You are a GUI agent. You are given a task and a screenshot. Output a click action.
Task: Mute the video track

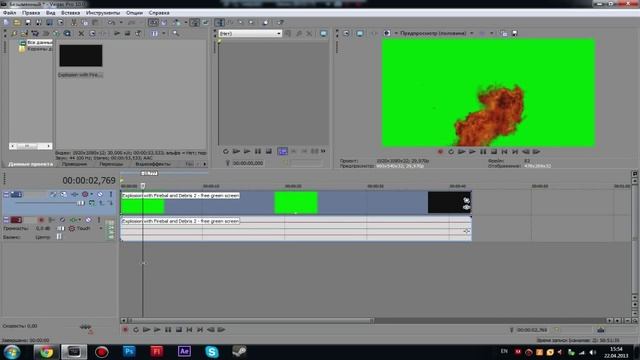(100, 194)
